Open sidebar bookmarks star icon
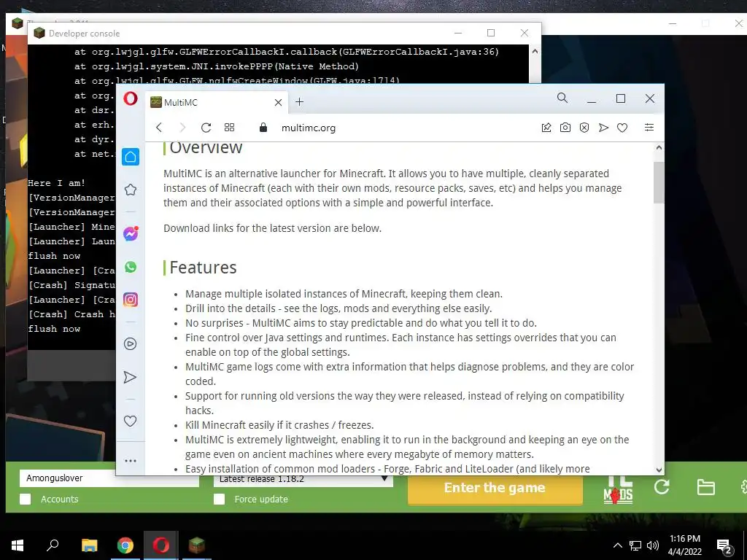Screen dimensions: 747x560 [131, 190]
